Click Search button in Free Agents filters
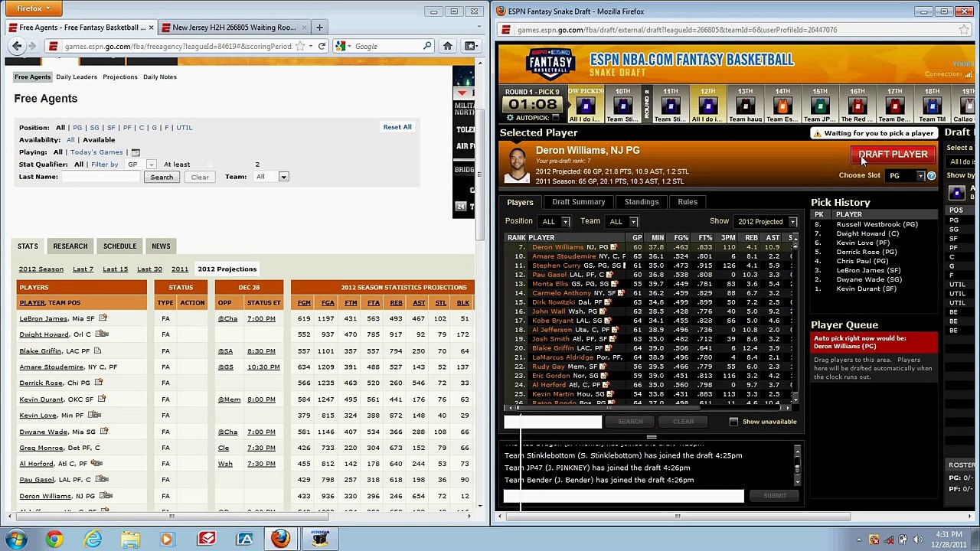The height and width of the screenshot is (551, 980). [162, 177]
